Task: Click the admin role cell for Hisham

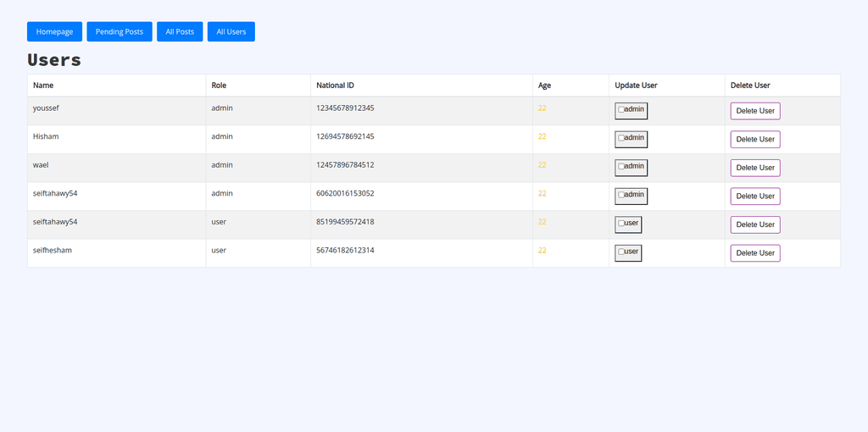Action: coord(222,136)
